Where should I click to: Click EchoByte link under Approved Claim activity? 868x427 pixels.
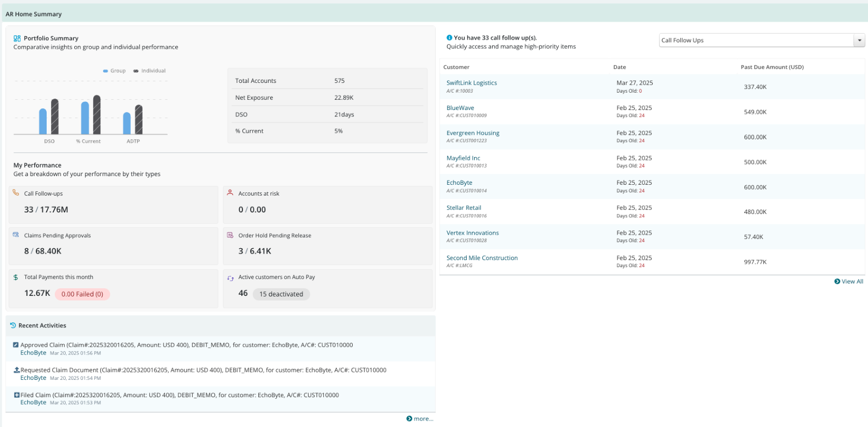tap(33, 353)
